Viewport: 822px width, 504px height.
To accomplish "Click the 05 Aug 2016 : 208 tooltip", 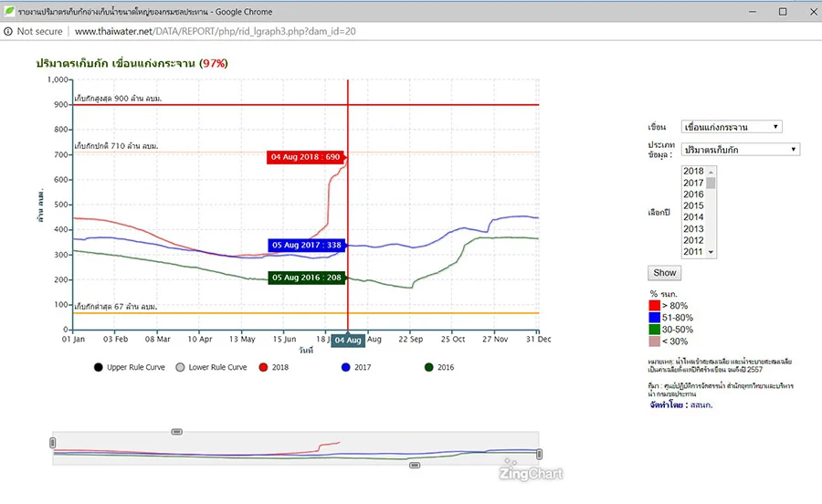I will click(307, 278).
